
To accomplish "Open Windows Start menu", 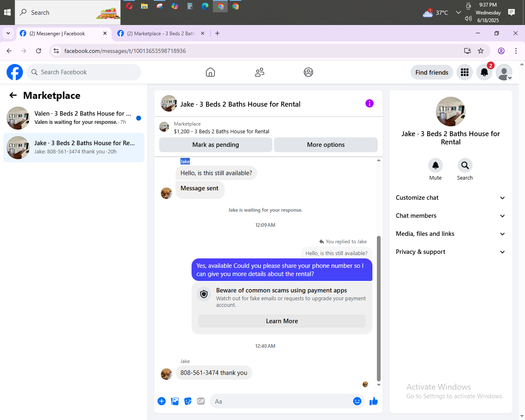I will 7,12.
